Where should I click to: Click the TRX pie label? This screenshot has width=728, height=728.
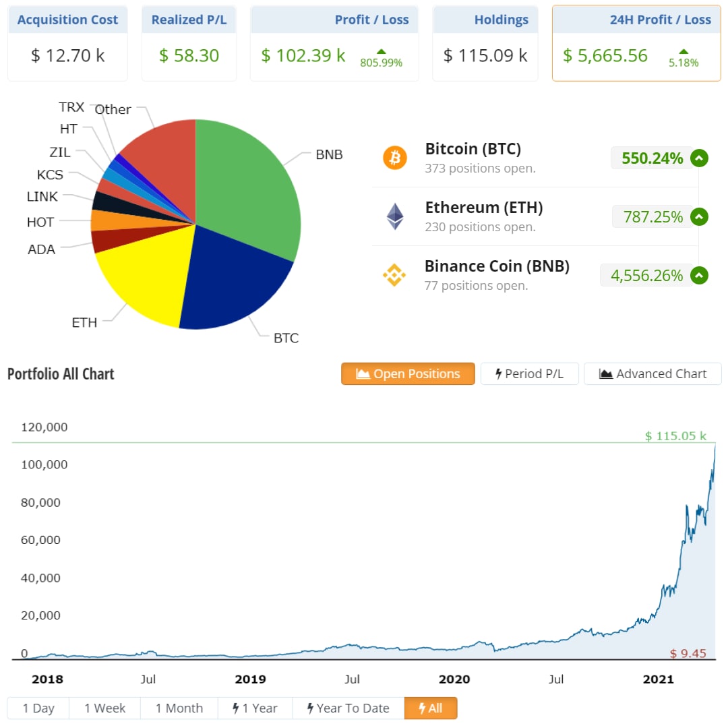coord(71,107)
